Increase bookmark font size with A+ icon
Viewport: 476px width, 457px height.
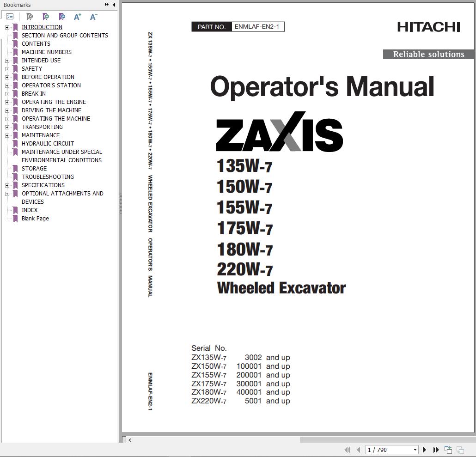click(78, 16)
